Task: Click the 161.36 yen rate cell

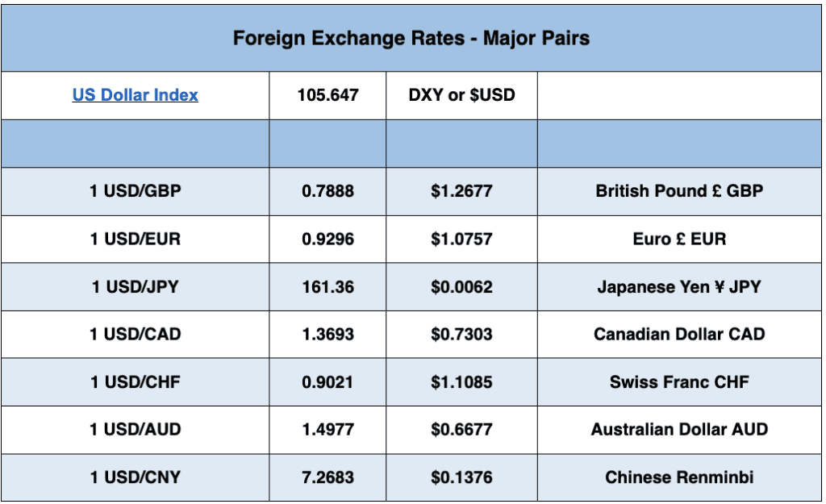Action: pyautogui.click(x=327, y=286)
